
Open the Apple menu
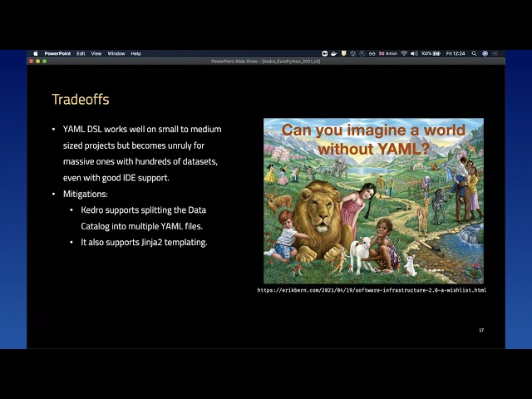click(x=36, y=53)
